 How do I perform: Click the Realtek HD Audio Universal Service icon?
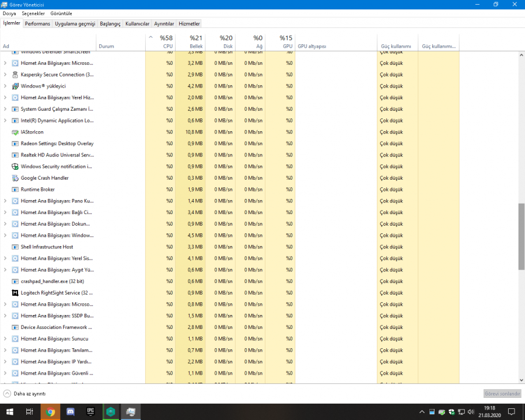(15, 155)
